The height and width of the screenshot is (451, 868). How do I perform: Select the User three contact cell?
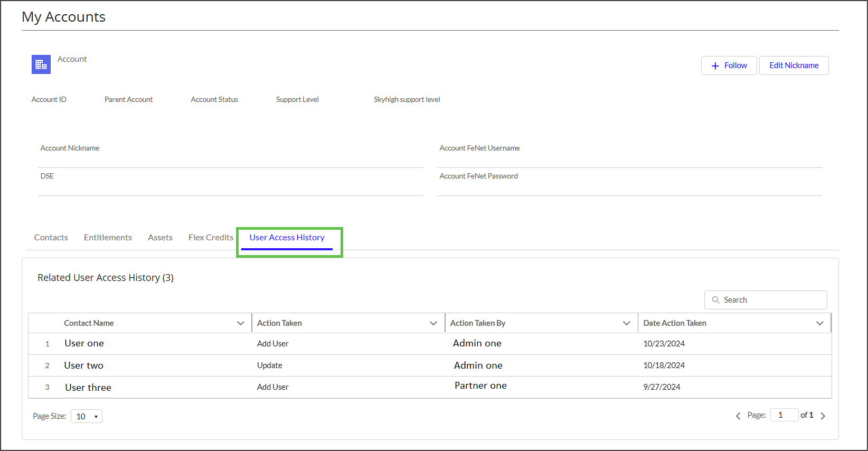pyautogui.click(x=88, y=388)
